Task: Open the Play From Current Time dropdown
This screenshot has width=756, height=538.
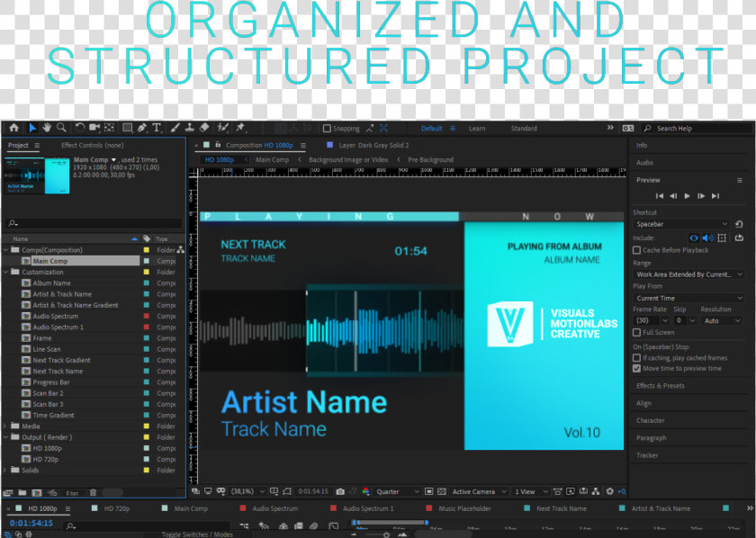Action: (x=689, y=298)
